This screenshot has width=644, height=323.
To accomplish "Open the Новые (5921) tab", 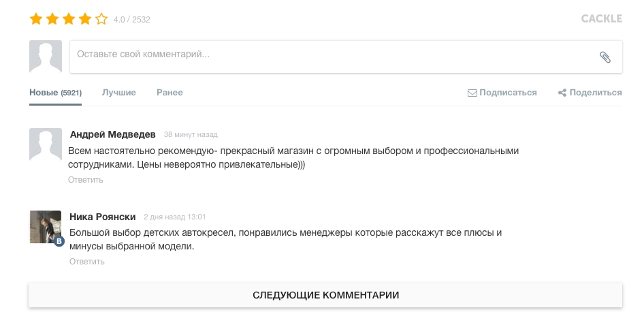I will [x=55, y=93].
